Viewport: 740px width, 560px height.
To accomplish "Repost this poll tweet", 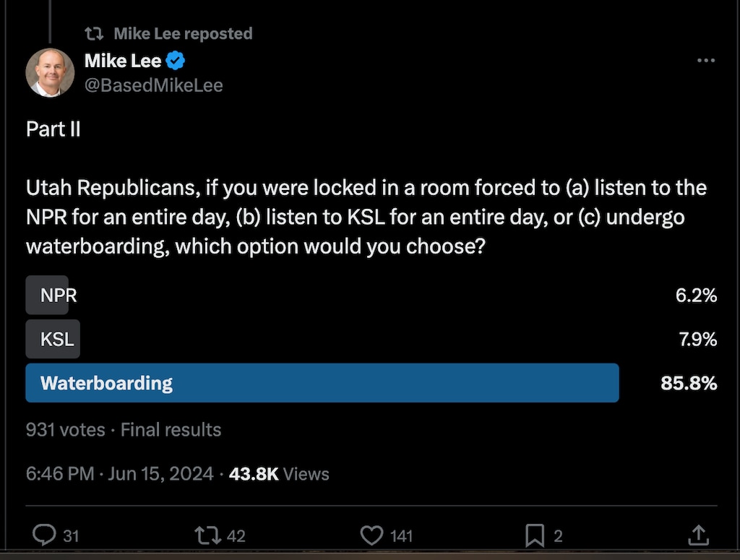I will 207,535.
